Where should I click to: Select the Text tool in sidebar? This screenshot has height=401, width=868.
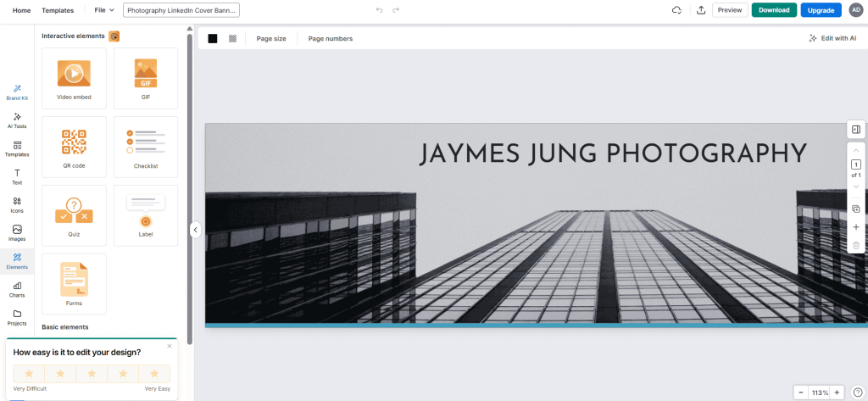tap(17, 177)
